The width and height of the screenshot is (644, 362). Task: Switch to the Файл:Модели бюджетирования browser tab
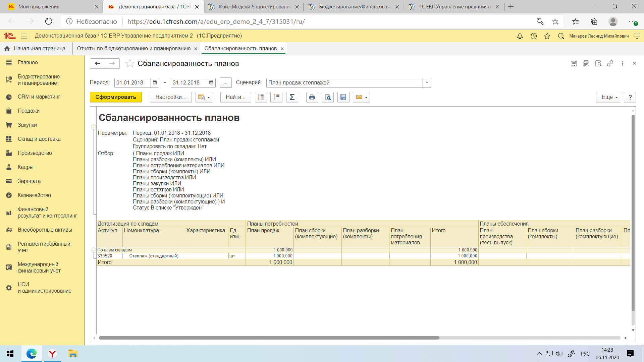coord(254,7)
